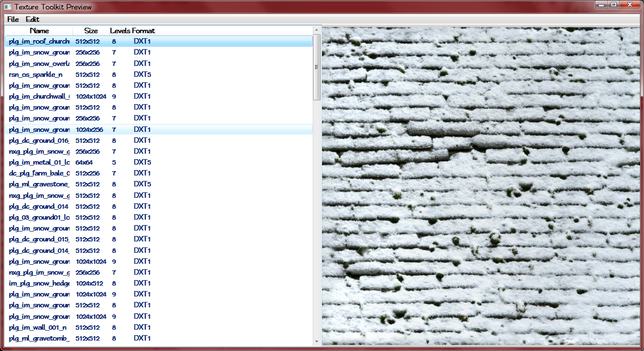This screenshot has height=351, width=644.
Task: Pick the im_plg_snow_hedge texture row
Action: point(39,284)
